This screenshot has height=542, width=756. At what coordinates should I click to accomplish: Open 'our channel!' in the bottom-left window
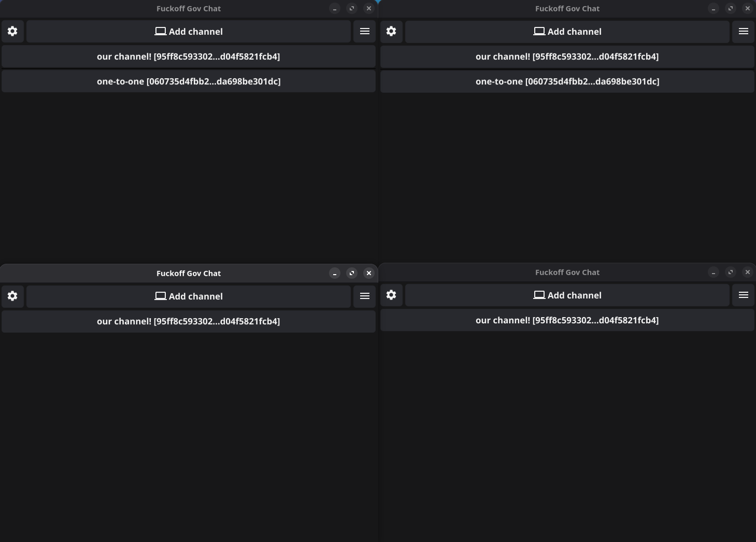click(189, 321)
